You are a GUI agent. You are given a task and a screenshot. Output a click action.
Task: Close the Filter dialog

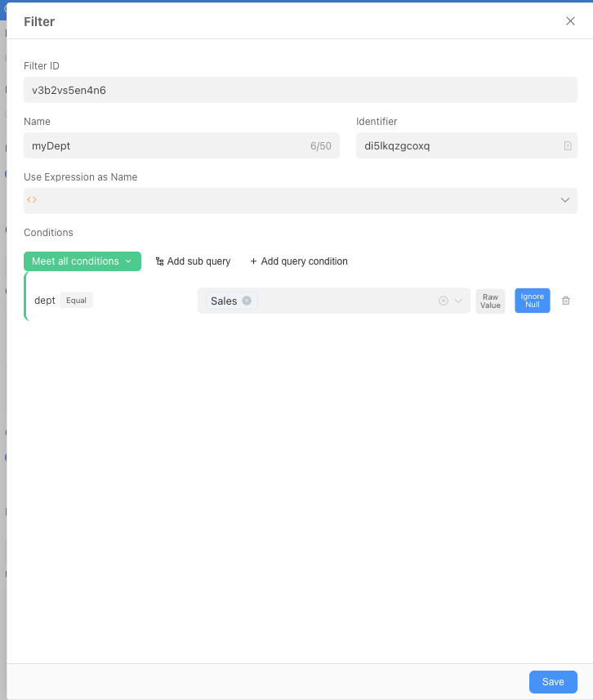[x=570, y=21]
